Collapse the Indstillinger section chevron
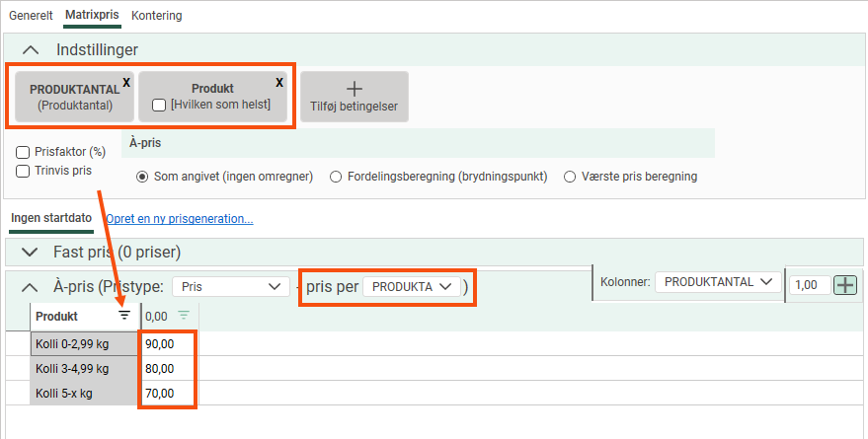The height and width of the screenshot is (439, 868). (31, 49)
